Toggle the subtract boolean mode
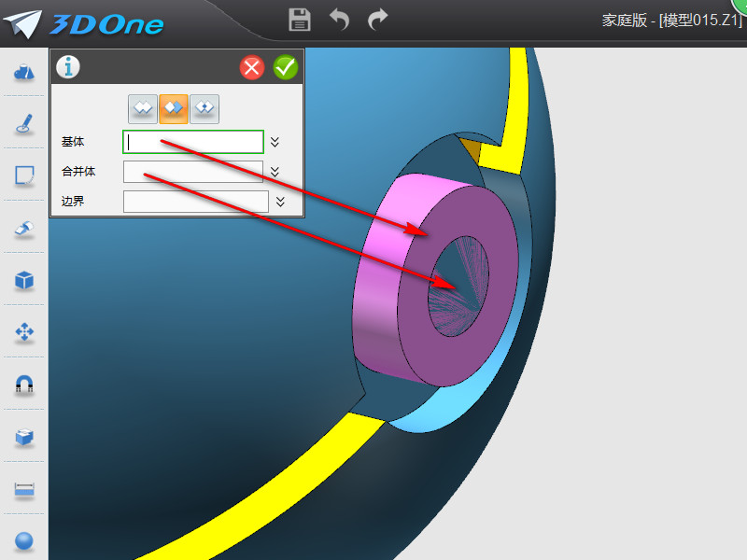 point(173,108)
